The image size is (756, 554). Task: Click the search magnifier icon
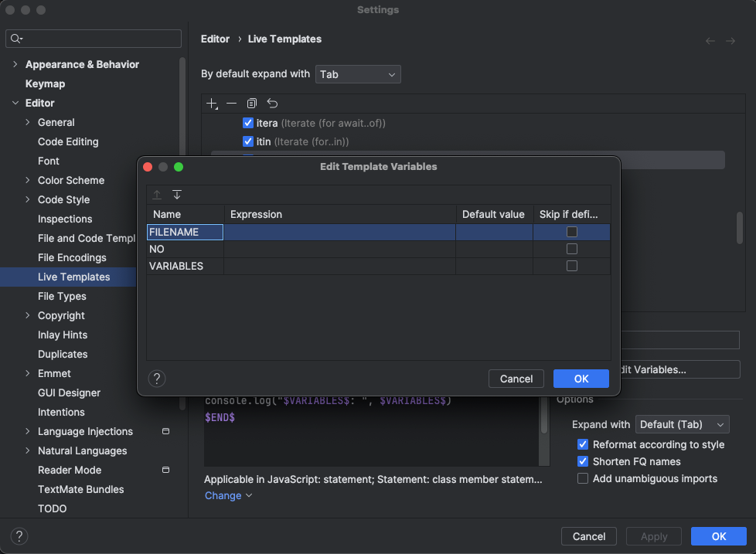point(16,39)
